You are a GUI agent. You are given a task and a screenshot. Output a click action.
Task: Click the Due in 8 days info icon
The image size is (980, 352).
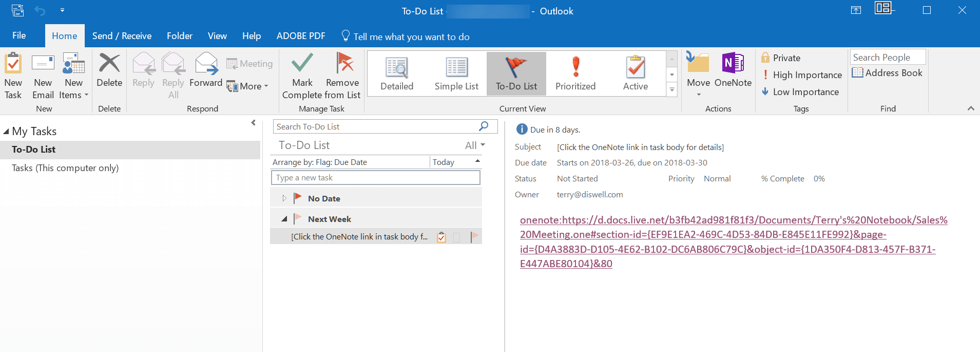pos(522,129)
